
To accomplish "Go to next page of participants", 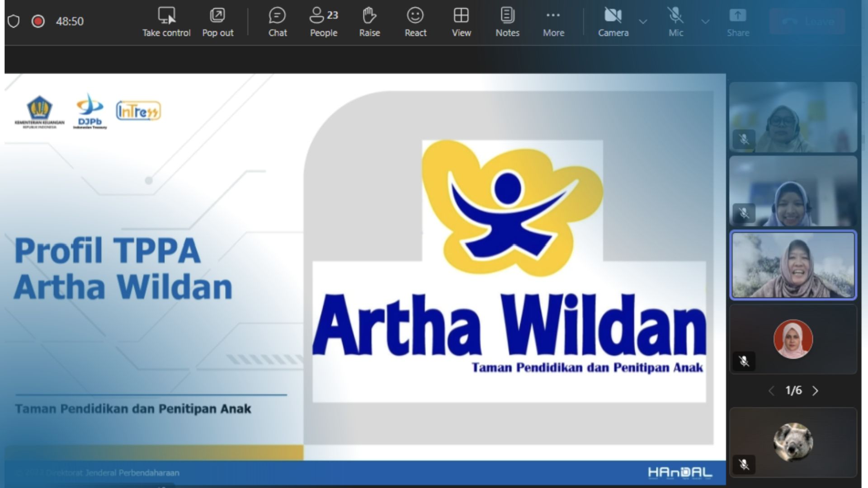I will pos(815,391).
